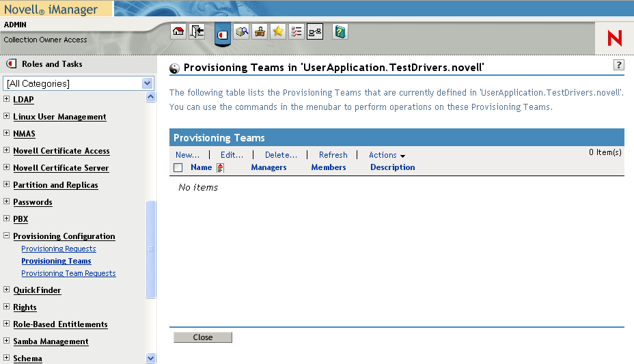This screenshot has width=634, height=364.
Task: Open the All Categories dropdown
Action: (78, 83)
